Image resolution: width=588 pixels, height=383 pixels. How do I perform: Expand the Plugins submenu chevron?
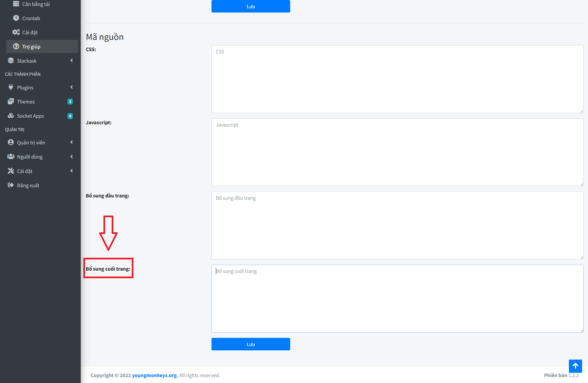[71, 87]
